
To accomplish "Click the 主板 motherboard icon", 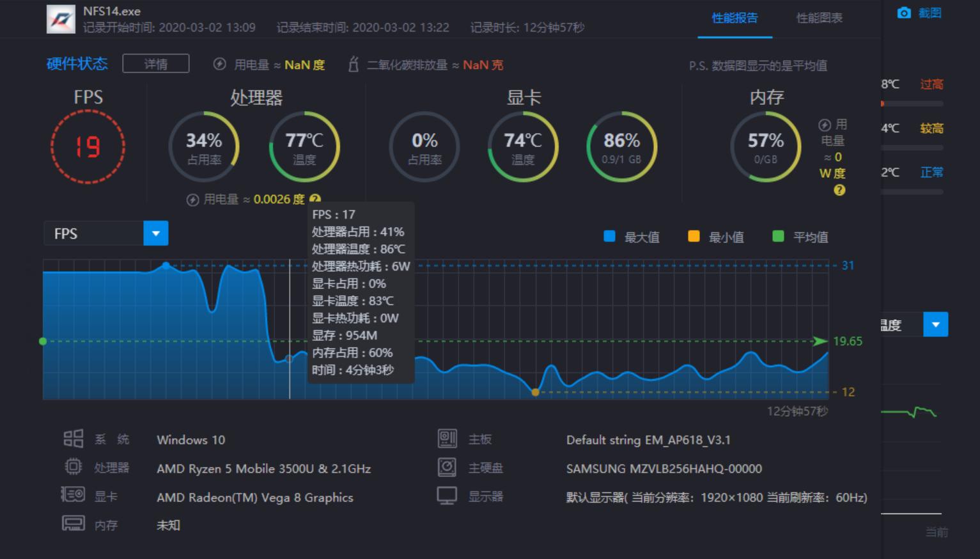I will click(447, 439).
